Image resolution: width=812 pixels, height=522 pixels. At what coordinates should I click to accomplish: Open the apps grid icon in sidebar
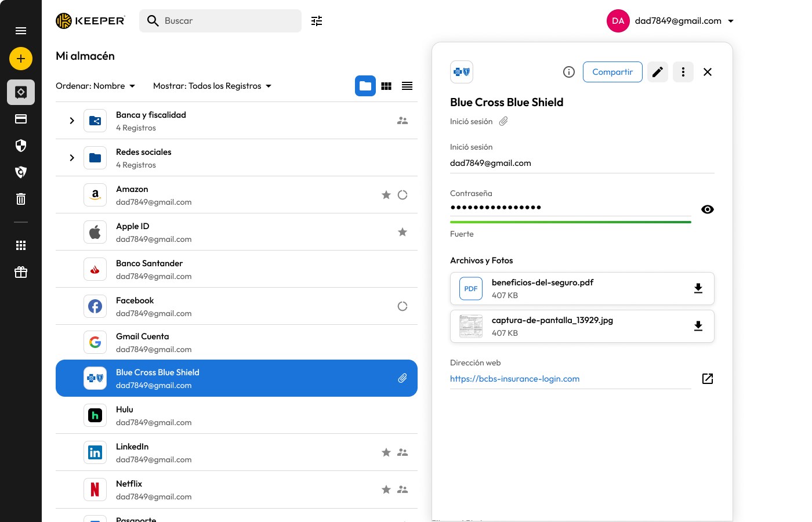pos(21,245)
